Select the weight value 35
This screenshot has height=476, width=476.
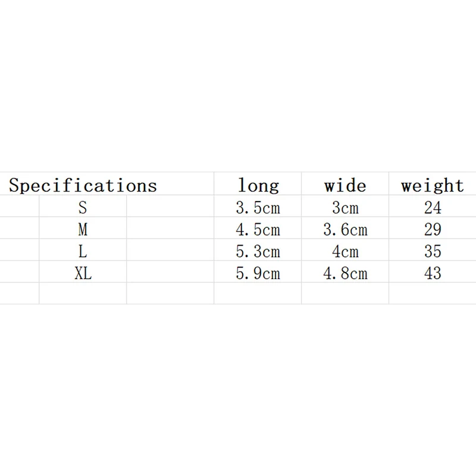(433, 251)
